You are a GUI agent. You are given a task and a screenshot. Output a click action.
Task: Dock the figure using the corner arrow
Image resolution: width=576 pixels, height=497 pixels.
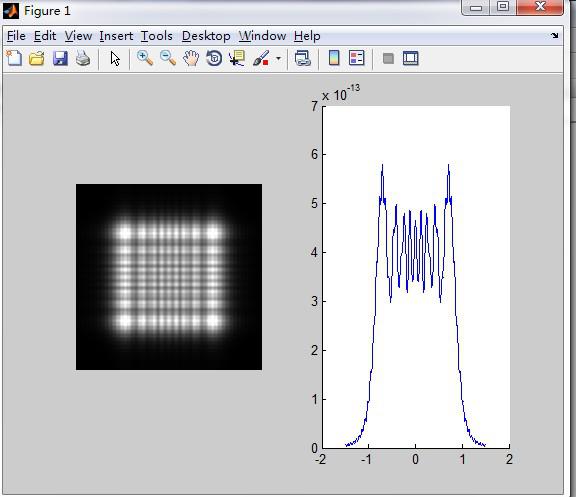click(554, 36)
